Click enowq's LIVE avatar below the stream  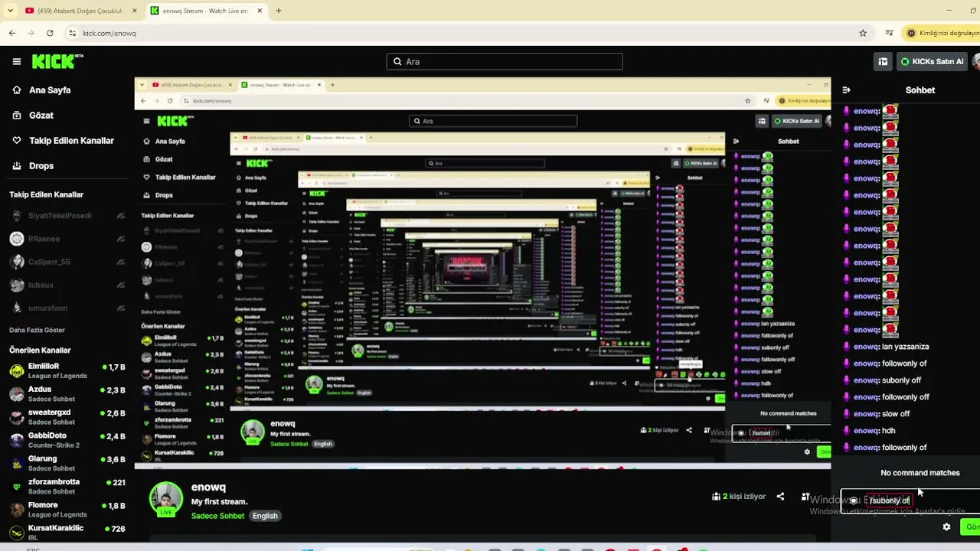(165, 499)
